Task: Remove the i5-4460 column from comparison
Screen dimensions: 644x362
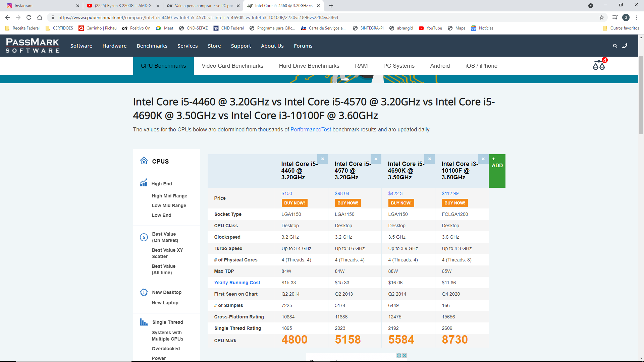Action: pyautogui.click(x=323, y=159)
